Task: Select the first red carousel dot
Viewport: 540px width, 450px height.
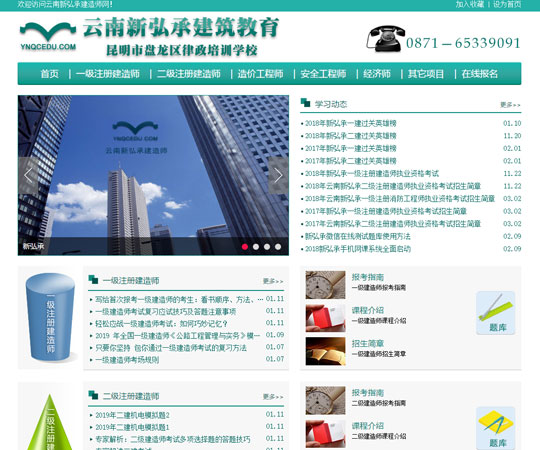Action: tap(245, 247)
